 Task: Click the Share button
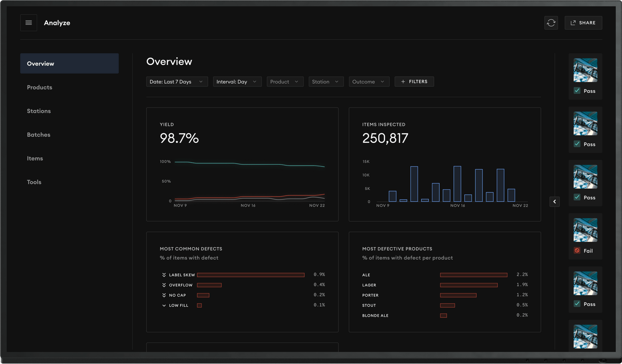(583, 23)
